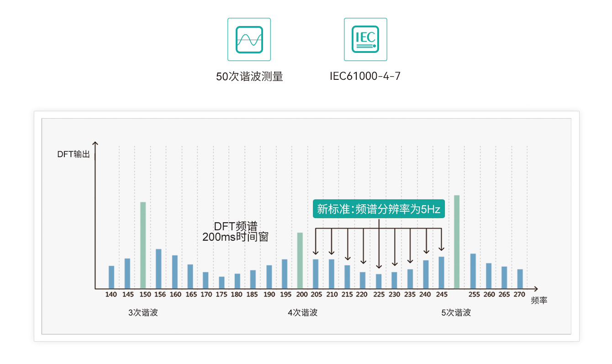Click the green 新标准:频谱分辨率为5Hz callout
This screenshot has width=612, height=364.
pos(379,209)
